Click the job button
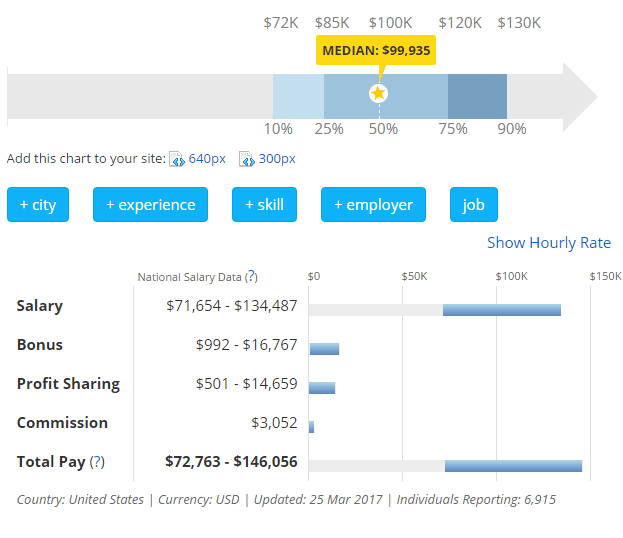 tap(473, 205)
